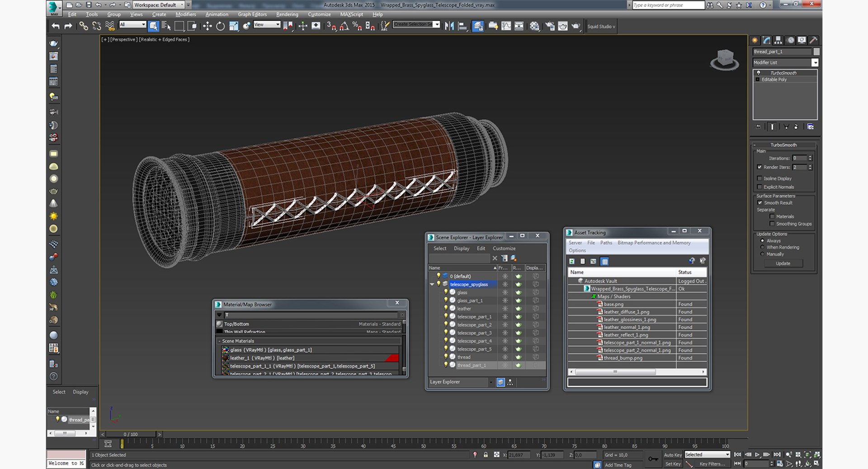Enable Isoline Display checkbox

point(759,178)
